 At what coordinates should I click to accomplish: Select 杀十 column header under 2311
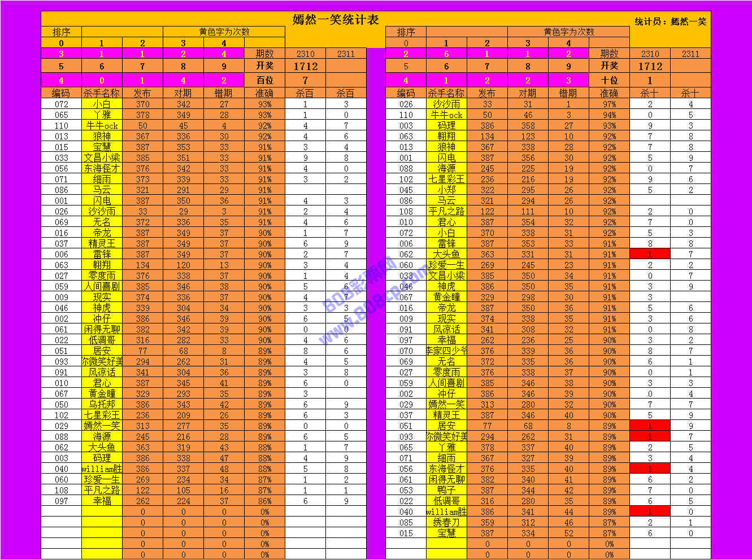(x=690, y=93)
